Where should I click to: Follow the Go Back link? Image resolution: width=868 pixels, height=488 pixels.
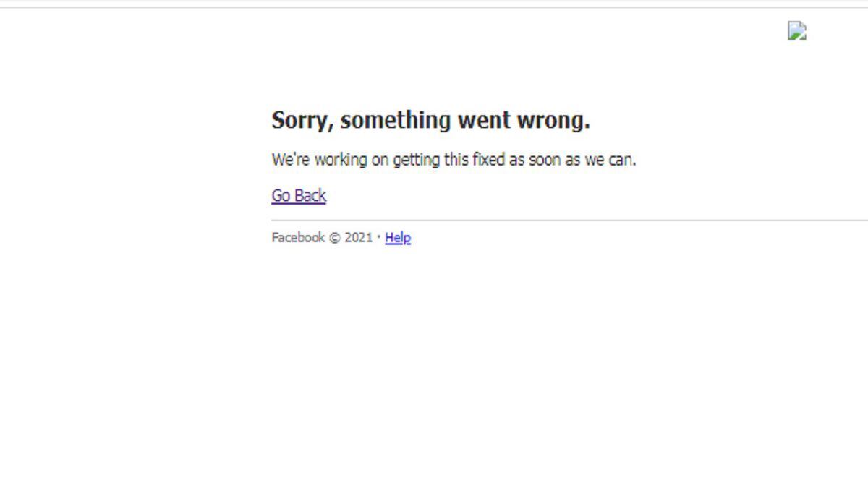click(x=299, y=195)
